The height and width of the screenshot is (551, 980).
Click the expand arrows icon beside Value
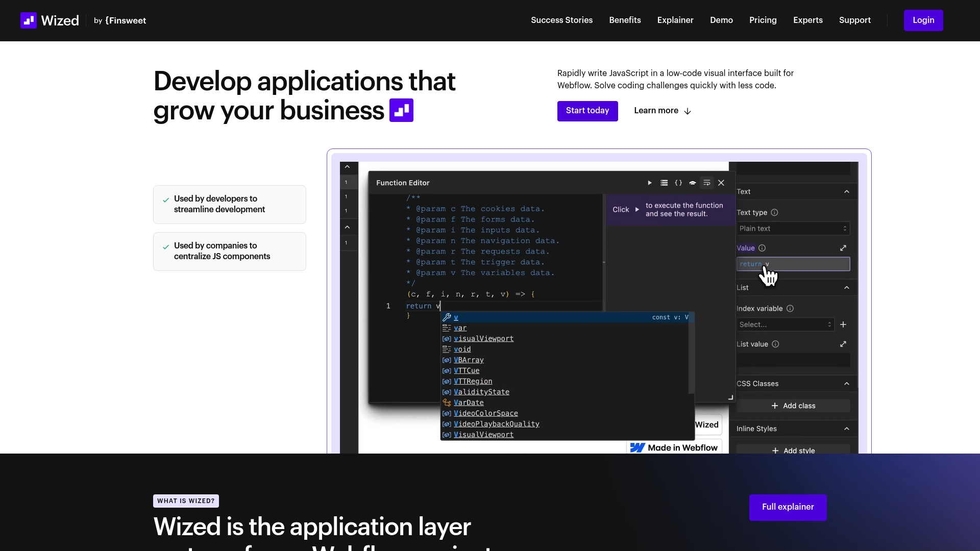[x=843, y=248]
